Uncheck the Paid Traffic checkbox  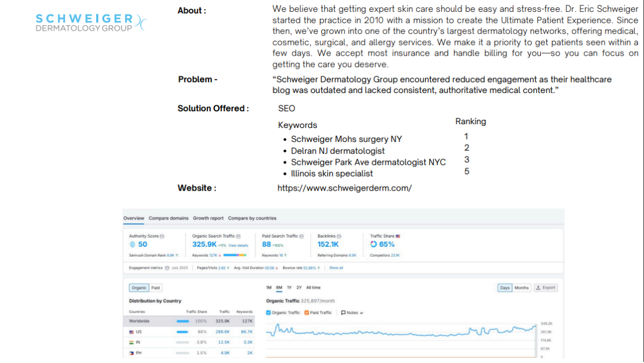tap(307, 313)
